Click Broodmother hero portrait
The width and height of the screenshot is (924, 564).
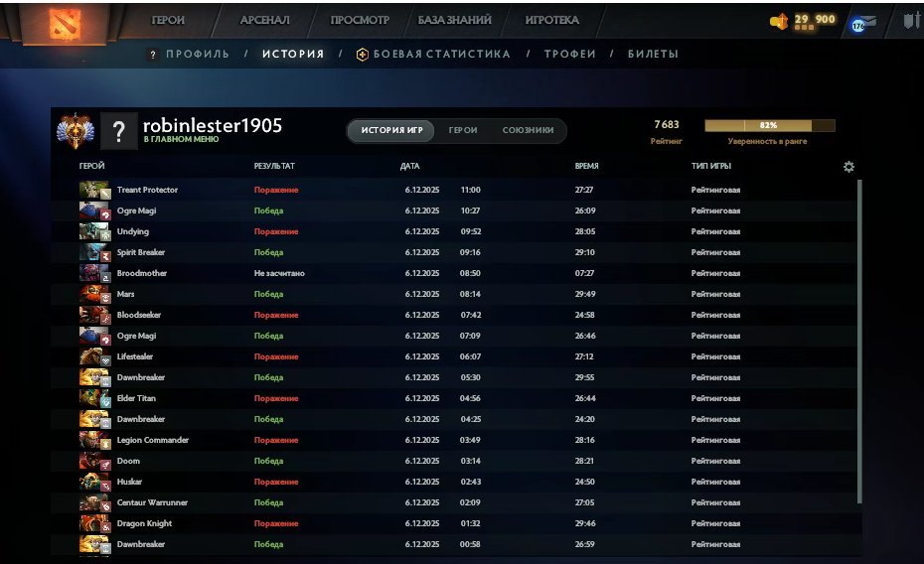94,273
